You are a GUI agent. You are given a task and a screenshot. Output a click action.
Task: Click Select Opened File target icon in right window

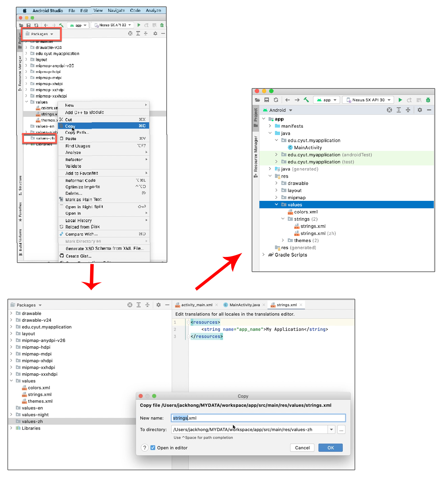click(x=389, y=110)
